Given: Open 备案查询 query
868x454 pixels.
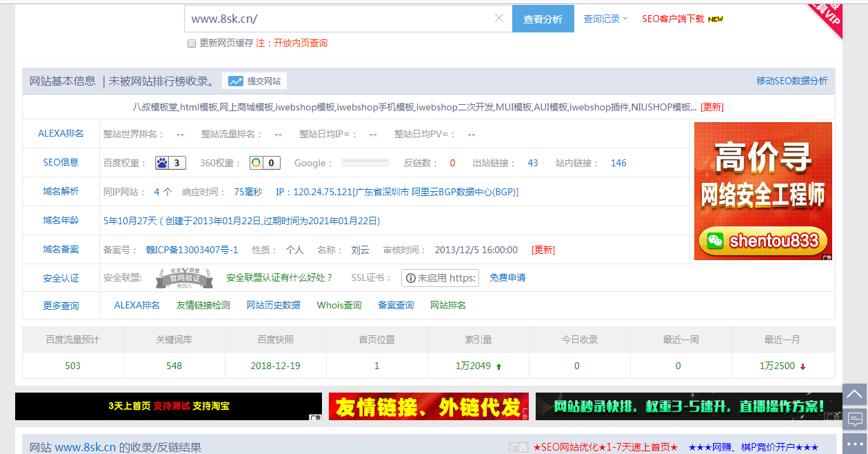Looking at the screenshot, I should tap(396, 305).
